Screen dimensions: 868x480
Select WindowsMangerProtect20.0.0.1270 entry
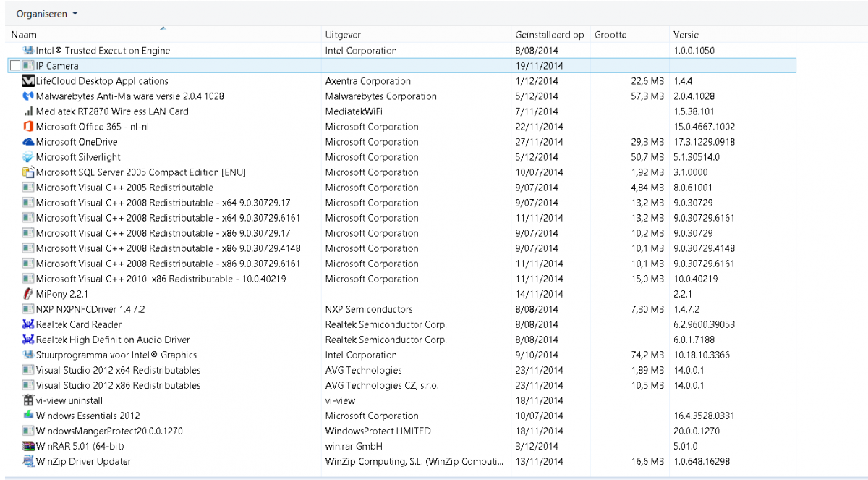click(109, 431)
